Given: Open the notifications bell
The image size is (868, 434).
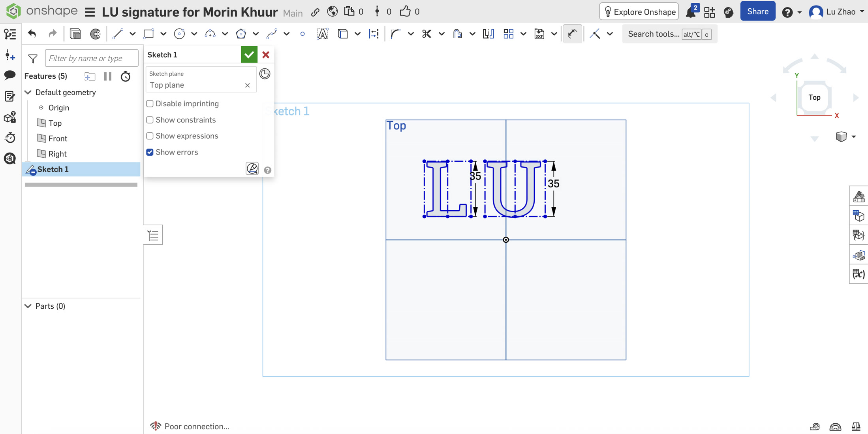Looking at the screenshot, I should pyautogui.click(x=691, y=12).
